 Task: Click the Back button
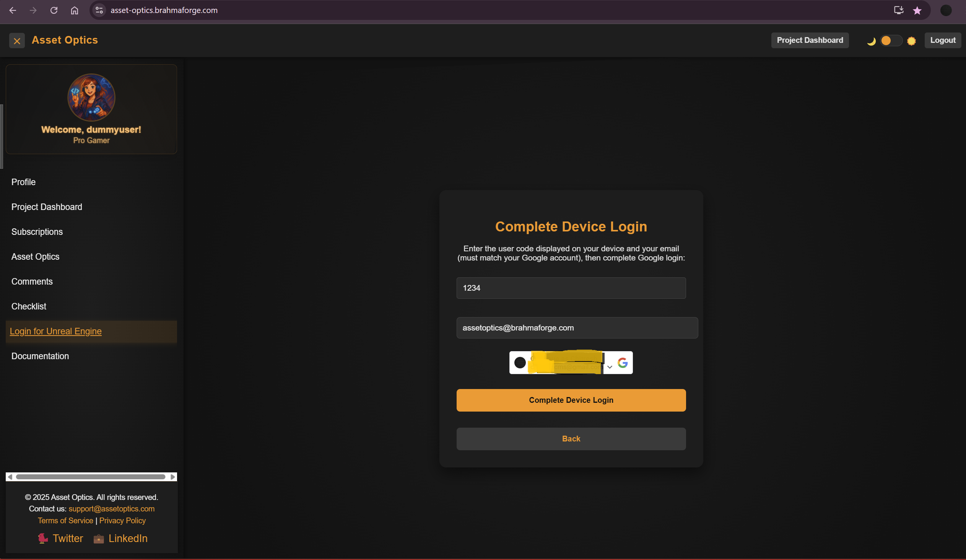coord(571,438)
